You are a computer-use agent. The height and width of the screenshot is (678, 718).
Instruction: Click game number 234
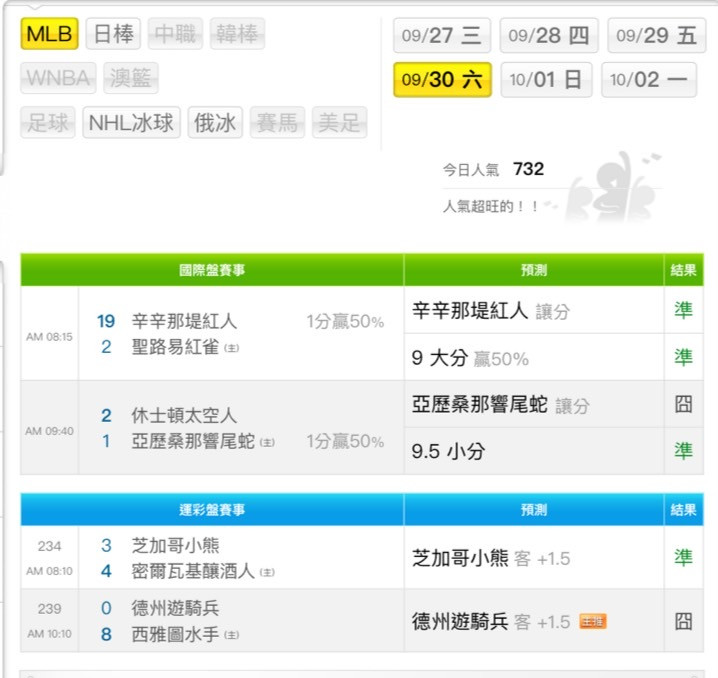[49, 546]
